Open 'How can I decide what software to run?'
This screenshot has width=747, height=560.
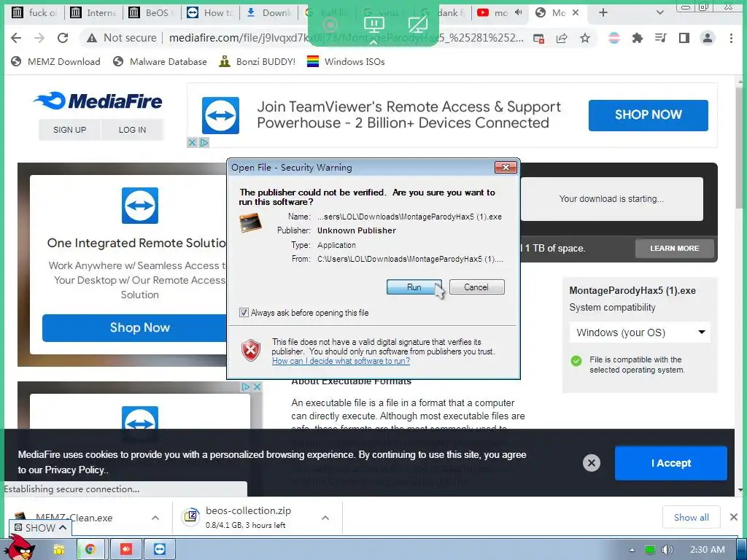341,361
